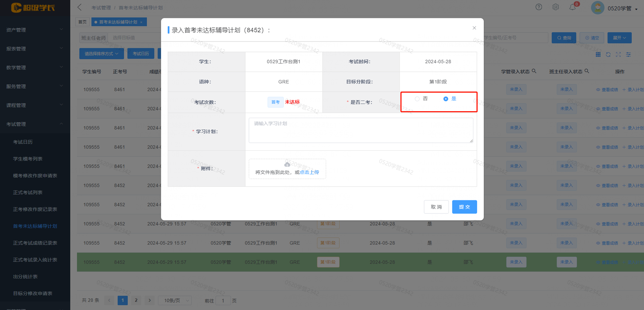Click the fullscreen expand icon
The image size is (644, 310).
[618, 55]
